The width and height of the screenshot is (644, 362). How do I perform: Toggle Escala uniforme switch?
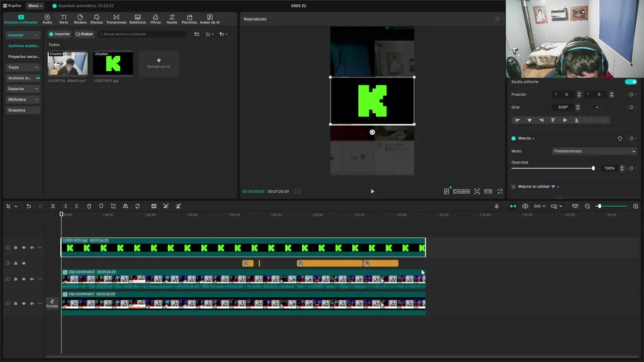click(630, 81)
